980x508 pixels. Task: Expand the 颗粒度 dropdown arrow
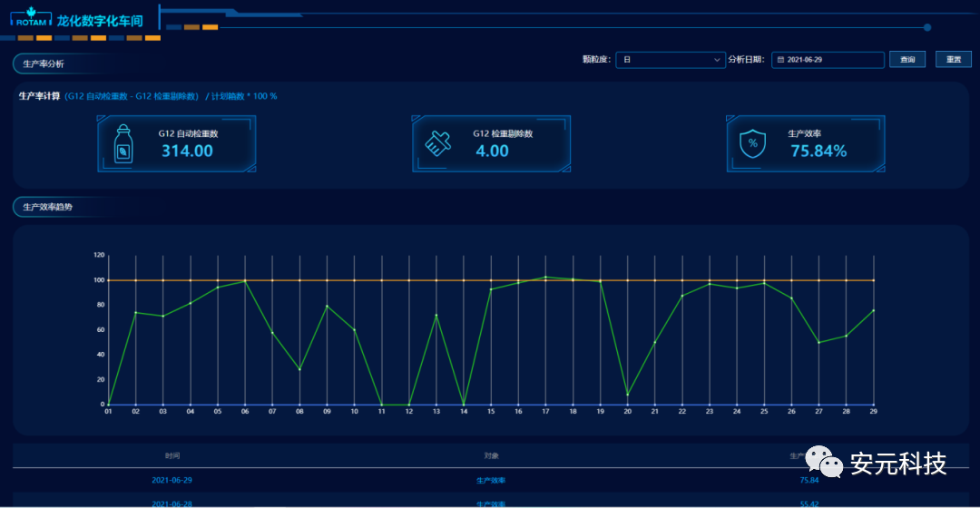(x=716, y=60)
